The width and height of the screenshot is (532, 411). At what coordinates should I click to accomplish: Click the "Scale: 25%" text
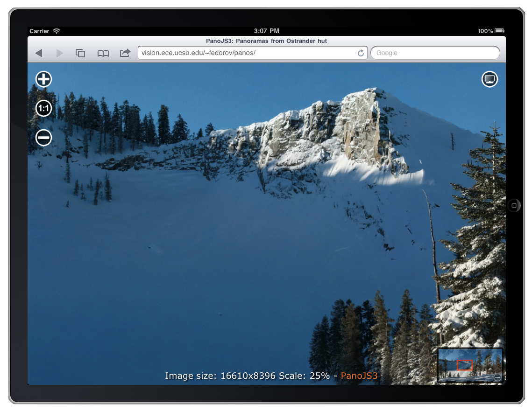click(x=305, y=376)
